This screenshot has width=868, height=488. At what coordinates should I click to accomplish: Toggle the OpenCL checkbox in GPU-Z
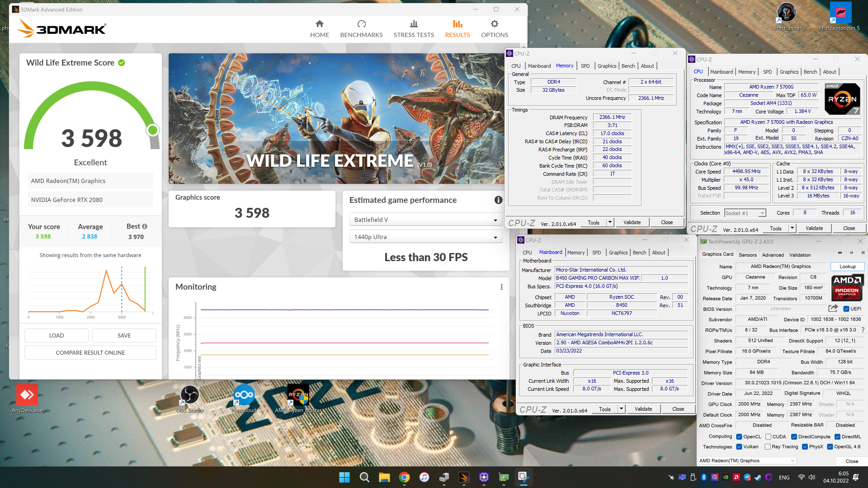[739, 436]
